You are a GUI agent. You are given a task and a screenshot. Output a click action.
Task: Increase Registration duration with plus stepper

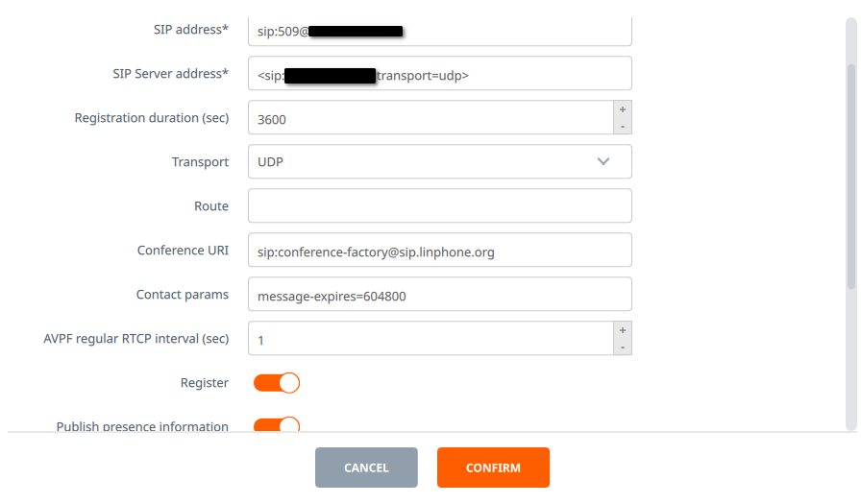[x=622, y=109]
